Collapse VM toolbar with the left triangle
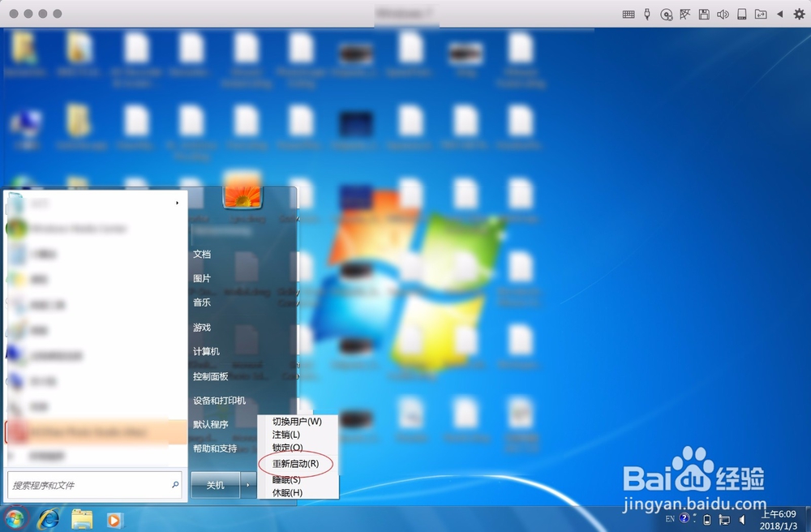 [x=779, y=14]
